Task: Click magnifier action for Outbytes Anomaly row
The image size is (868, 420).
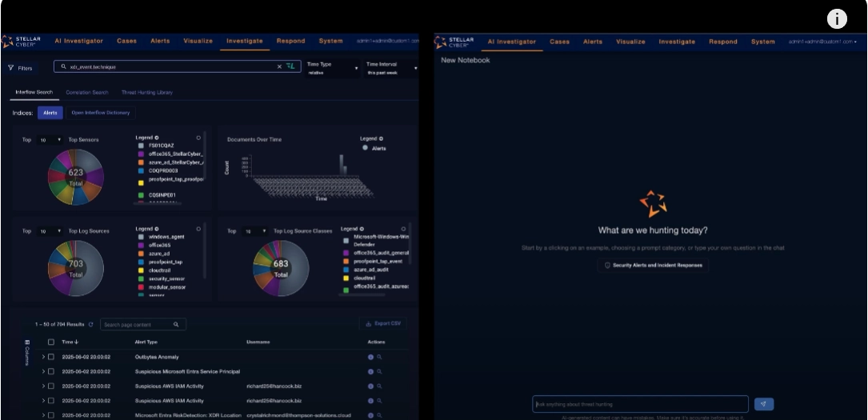Action: coord(379,357)
